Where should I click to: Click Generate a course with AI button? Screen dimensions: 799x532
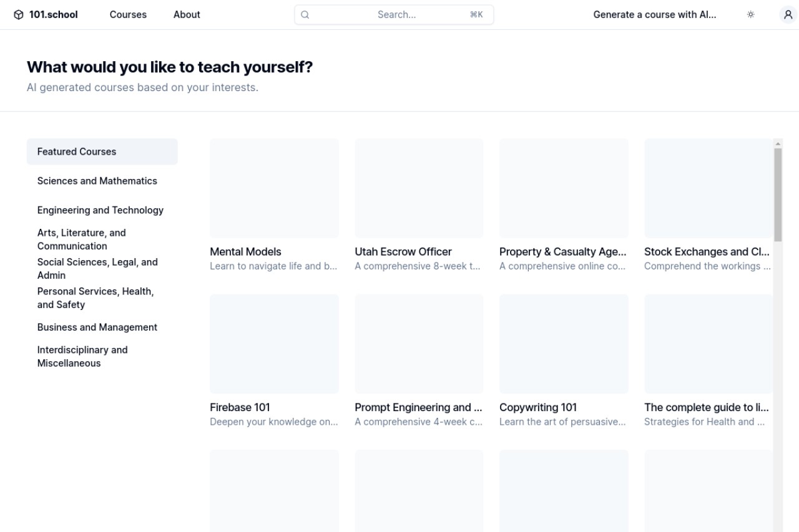(x=655, y=14)
